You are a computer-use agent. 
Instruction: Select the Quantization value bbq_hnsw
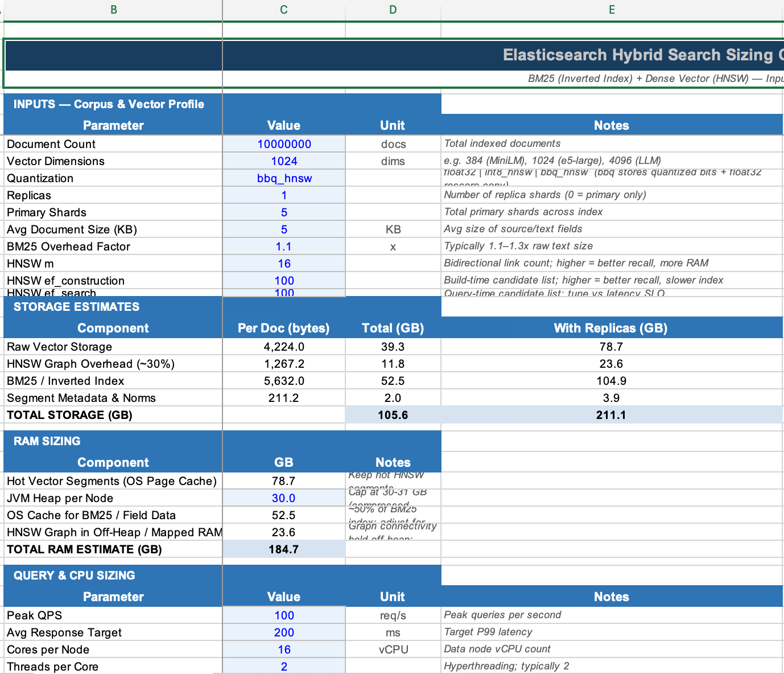click(x=284, y=178)
